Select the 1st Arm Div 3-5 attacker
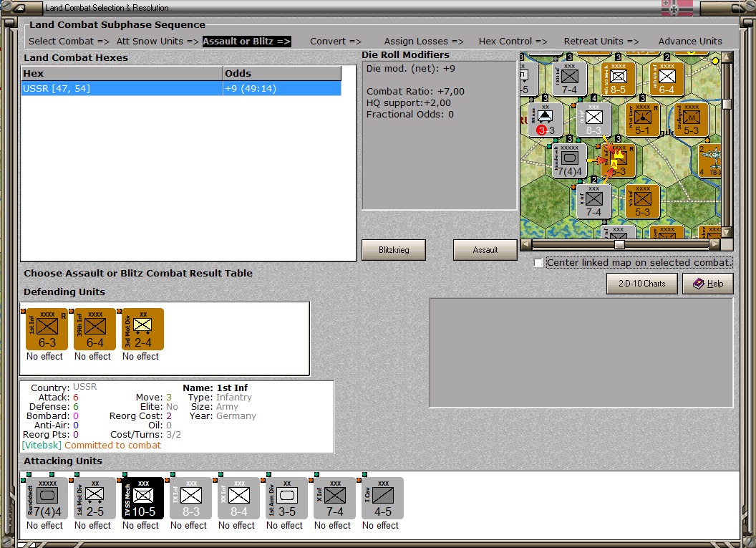Image resolution: width=756 pixels, height=548 pixels. point(286,499)
